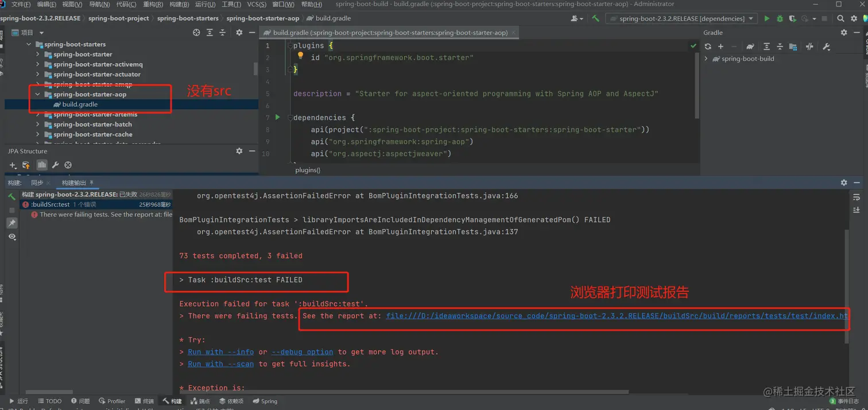Locate the current file with the Project panel target icon
Viewport: 868px width, 410px height.
click(x=196, y=33)
